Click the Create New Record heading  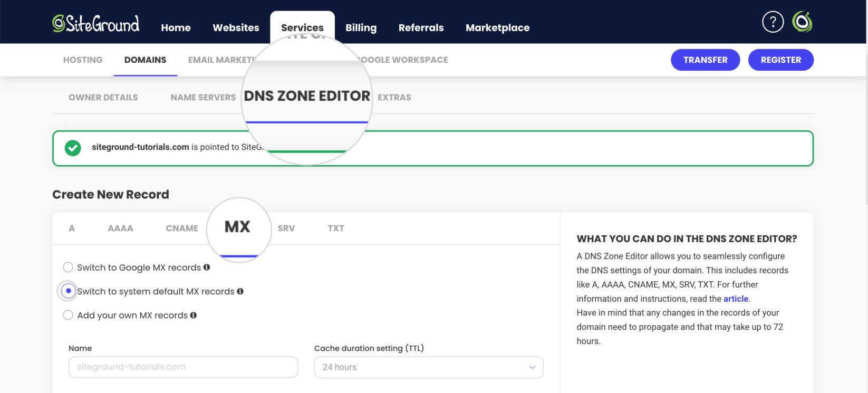coord(111,194)
